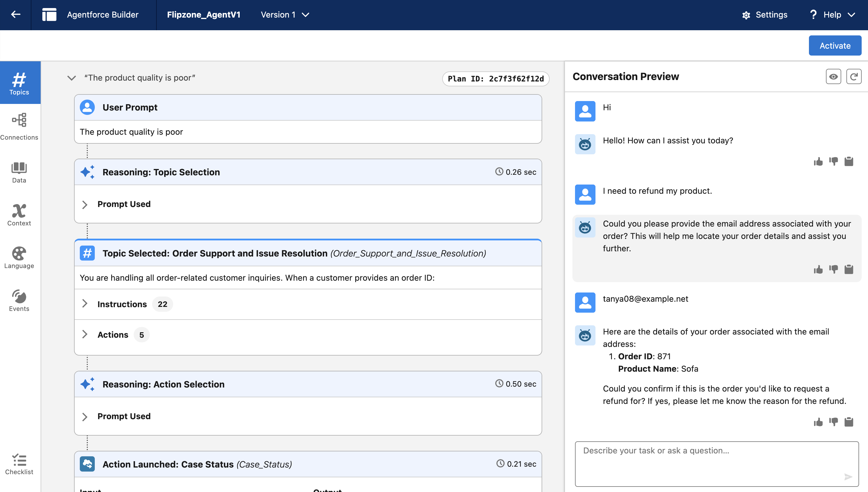Open the Events sidebar panel
868x492 pixels.
19,300
